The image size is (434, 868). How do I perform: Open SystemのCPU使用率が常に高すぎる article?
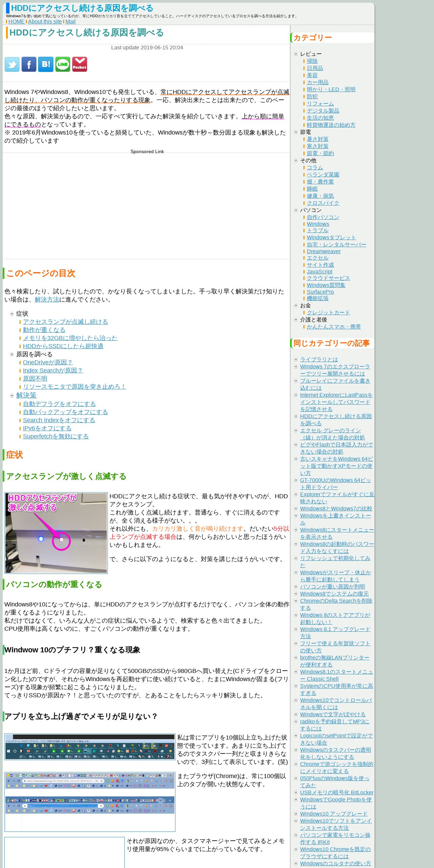click(337, 690)
